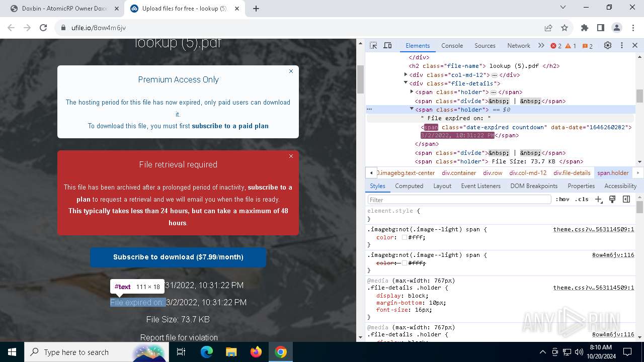Viewport: 644px width, 362px height.
Task: Open Firefox from the taskbar
Action: coord(256,352)
